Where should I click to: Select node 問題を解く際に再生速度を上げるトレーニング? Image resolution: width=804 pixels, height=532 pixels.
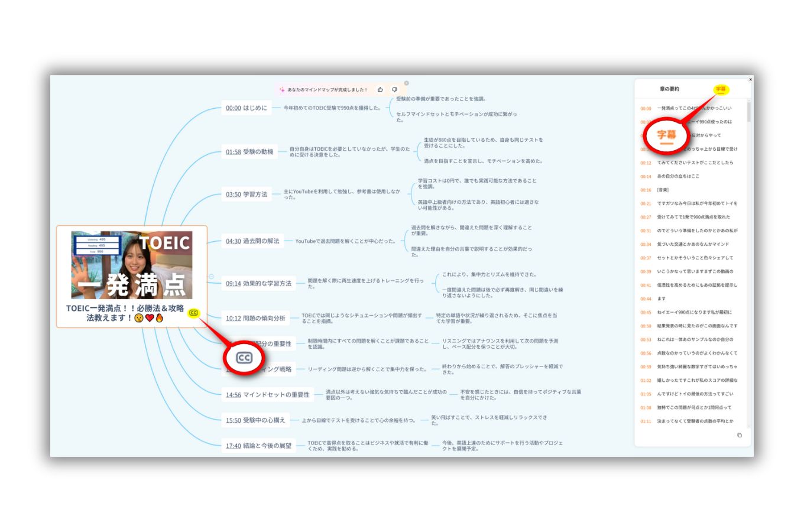tap(366, 284)
